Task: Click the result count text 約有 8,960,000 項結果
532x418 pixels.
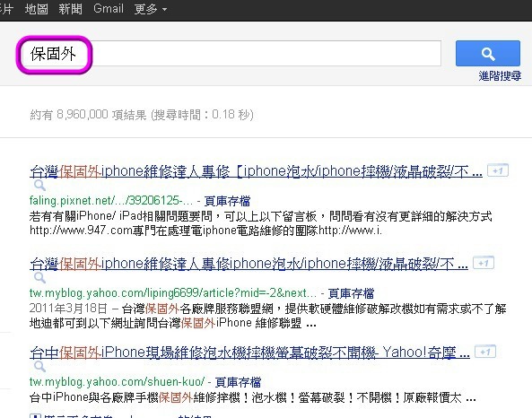Action: click(x=88, y=115)
